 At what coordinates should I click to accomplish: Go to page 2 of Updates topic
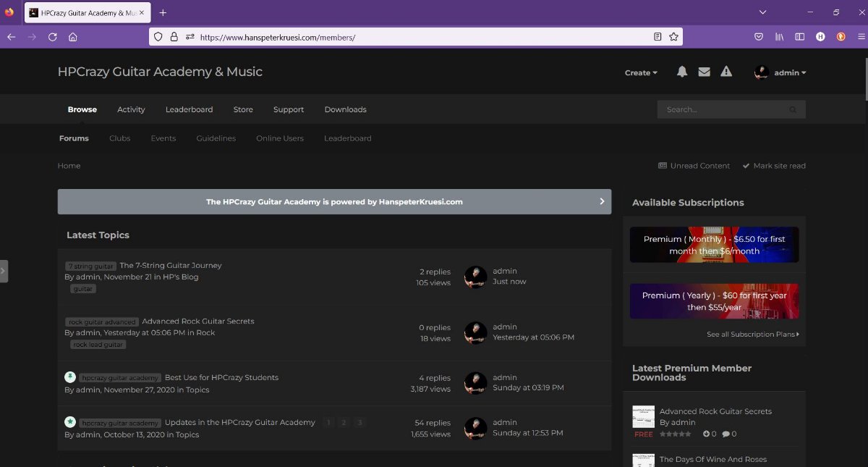coord(344,423)
